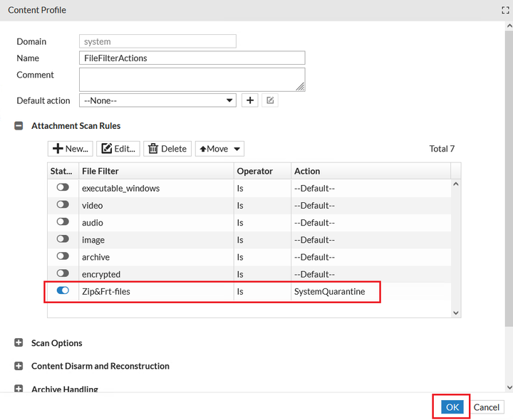Focus the Name input field

coord(192,58)
